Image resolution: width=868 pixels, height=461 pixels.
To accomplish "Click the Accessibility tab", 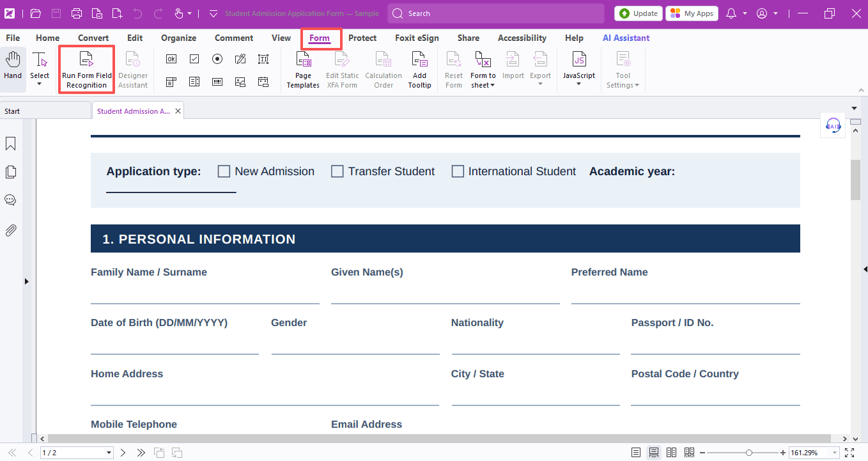I will pos(522,38).
